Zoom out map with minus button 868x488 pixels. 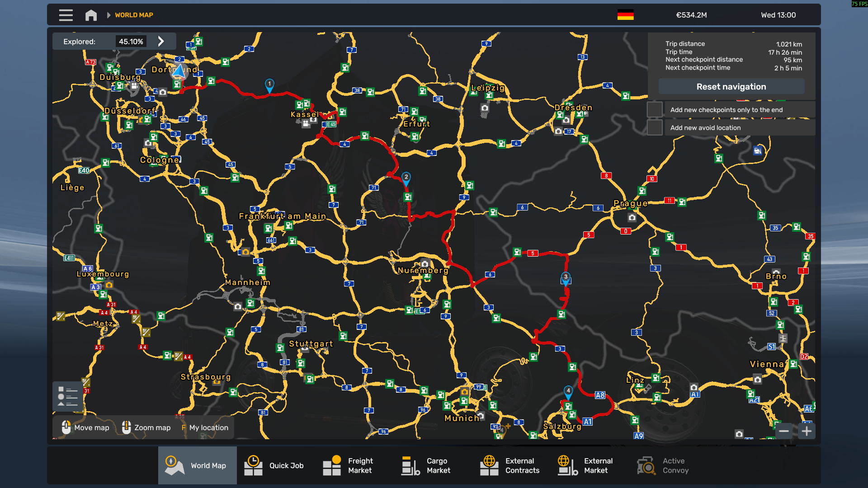pos(784,431)
